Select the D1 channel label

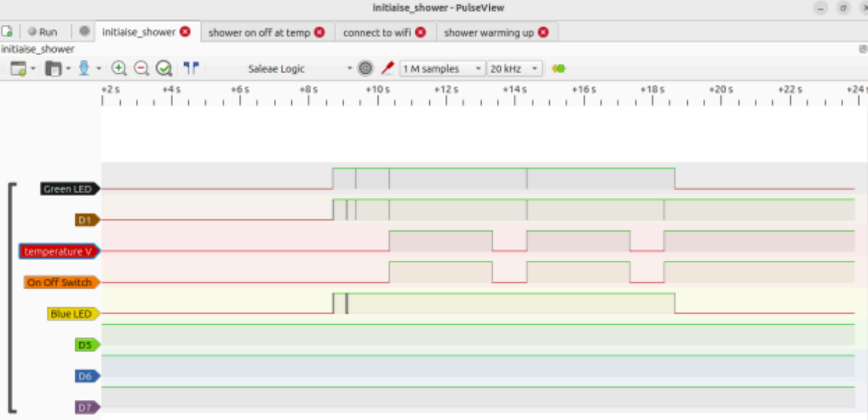87,220
